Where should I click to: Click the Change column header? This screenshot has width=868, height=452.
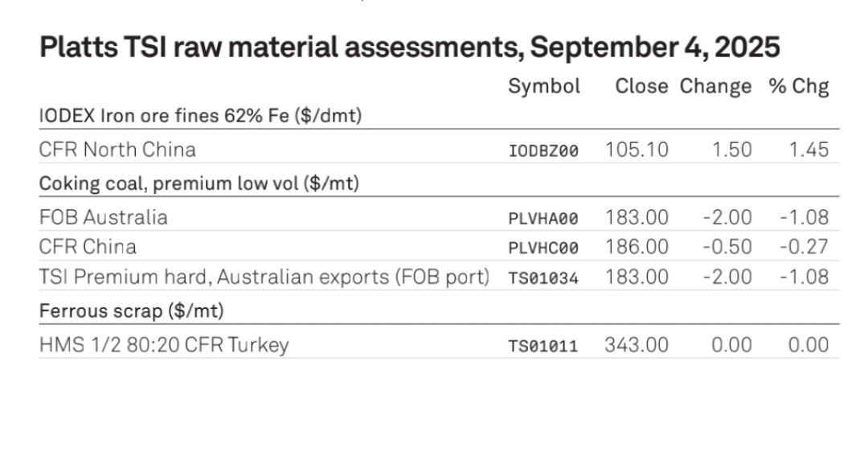coord(715,87)
